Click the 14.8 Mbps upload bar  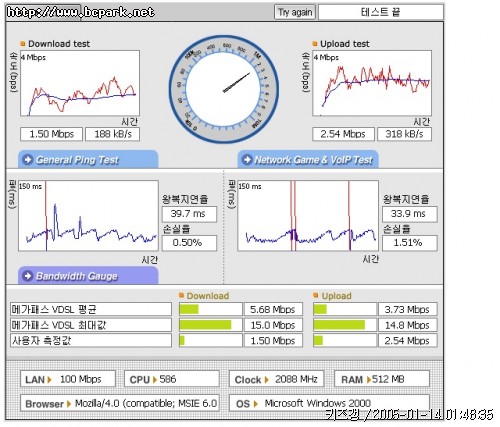pyautogui.click(x=345, y=325)
